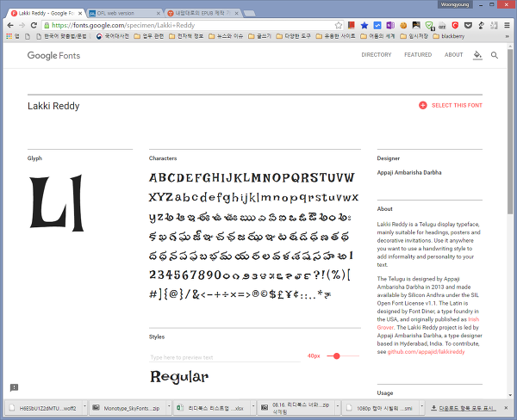This screenshot has height=420, width=517.
Task: Open the 업무 관련 bookmark folder
Action: pos(149,36)
